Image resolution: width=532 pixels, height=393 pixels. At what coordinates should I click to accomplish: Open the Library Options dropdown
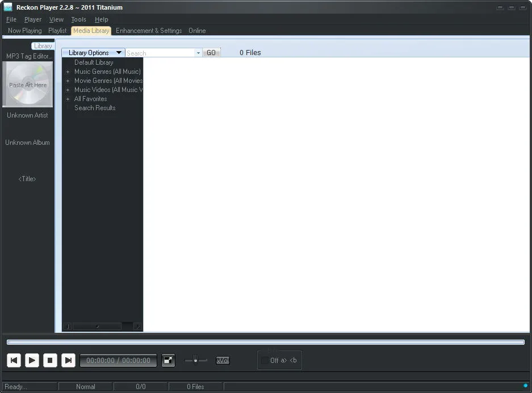pos(93,53)
